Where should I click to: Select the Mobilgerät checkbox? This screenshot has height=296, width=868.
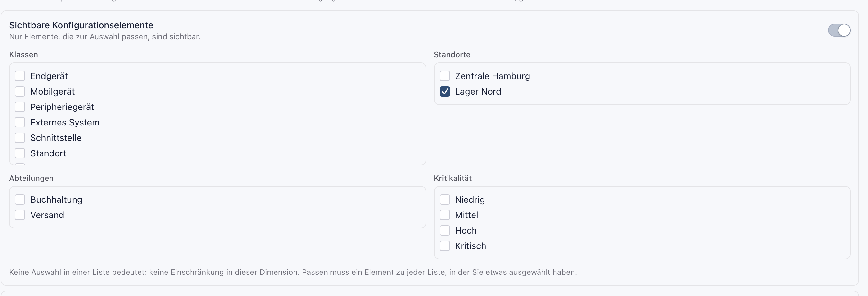coord(20,91)
